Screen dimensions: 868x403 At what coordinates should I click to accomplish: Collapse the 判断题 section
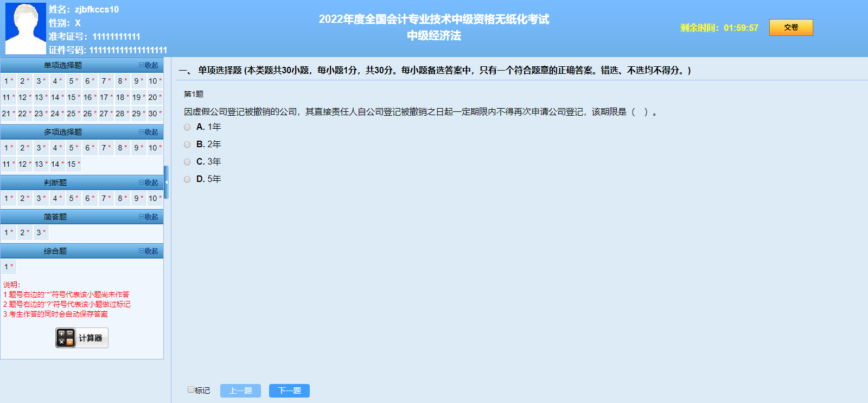[148, 182]
